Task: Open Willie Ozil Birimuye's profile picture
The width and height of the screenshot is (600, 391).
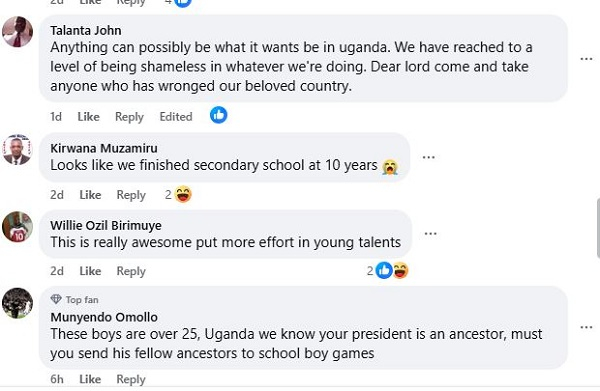Action: click(x=17, y=227)
